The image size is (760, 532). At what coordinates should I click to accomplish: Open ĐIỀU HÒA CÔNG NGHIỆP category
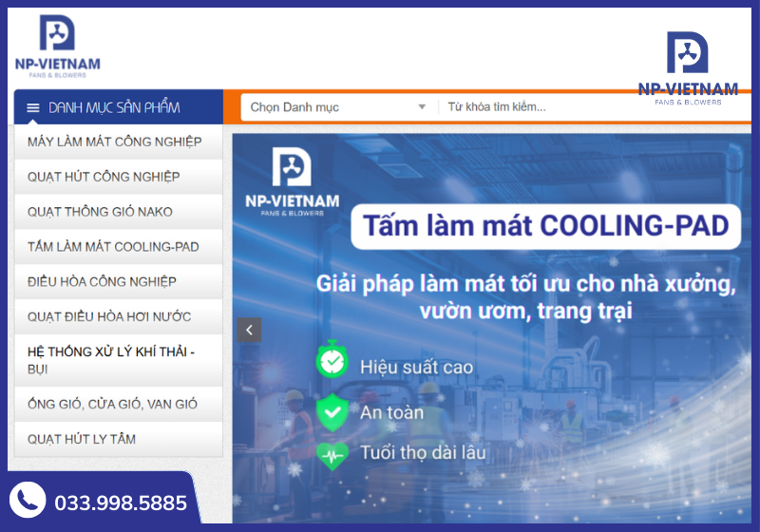click(x=118, y=281)
